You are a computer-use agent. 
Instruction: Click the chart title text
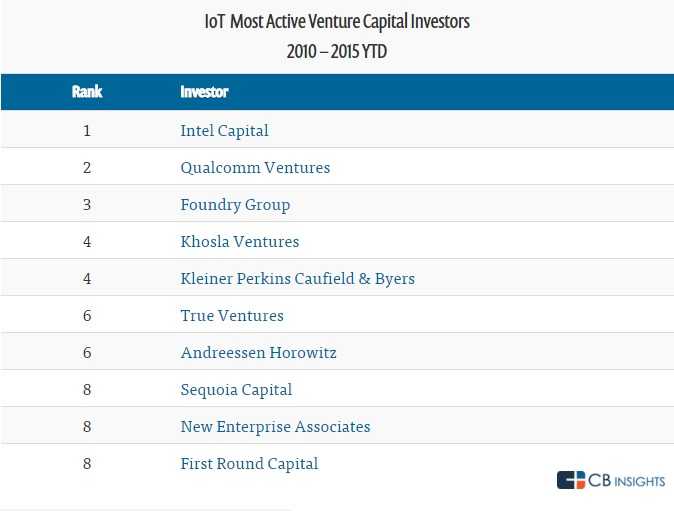336,20
